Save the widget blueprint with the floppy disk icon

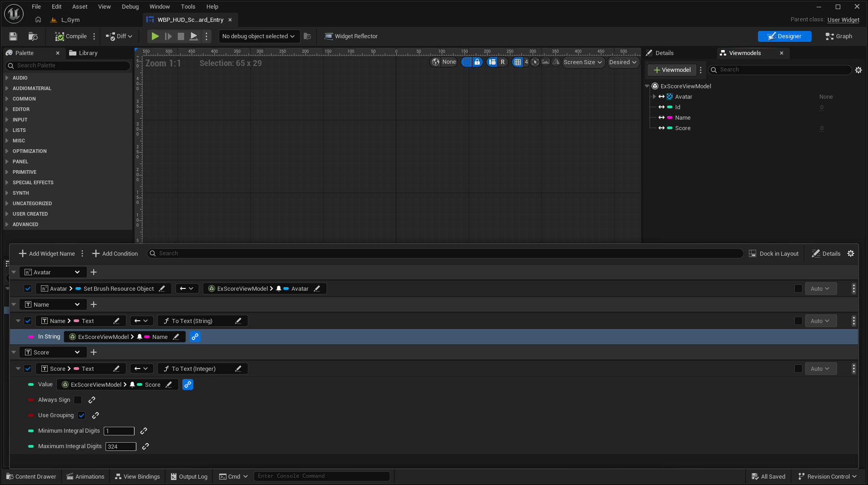[x=13, y=36]
